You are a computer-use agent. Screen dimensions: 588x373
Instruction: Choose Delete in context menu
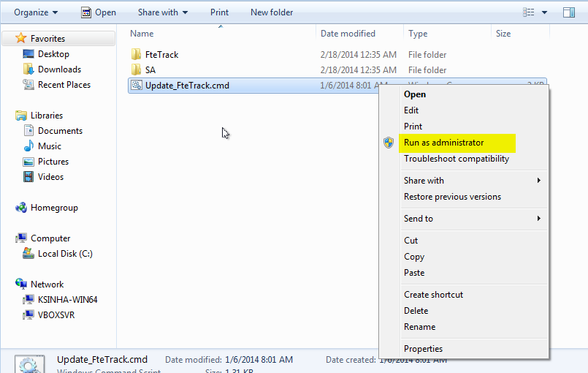tap(416, 311)
